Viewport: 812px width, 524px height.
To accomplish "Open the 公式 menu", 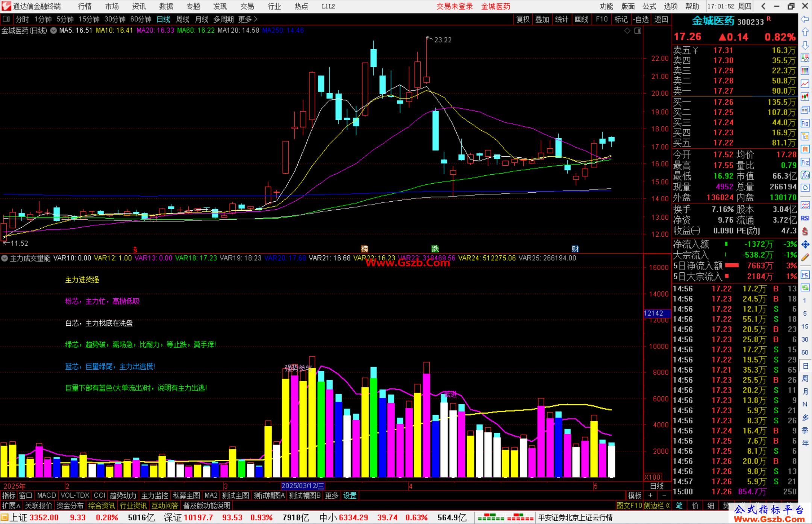I will click(x=649, y=6).
